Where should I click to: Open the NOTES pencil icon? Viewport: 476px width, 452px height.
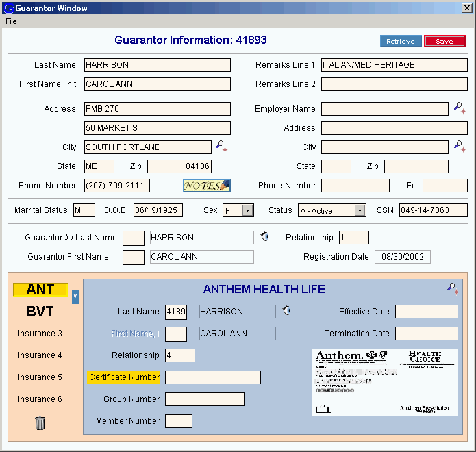point(207,186)
